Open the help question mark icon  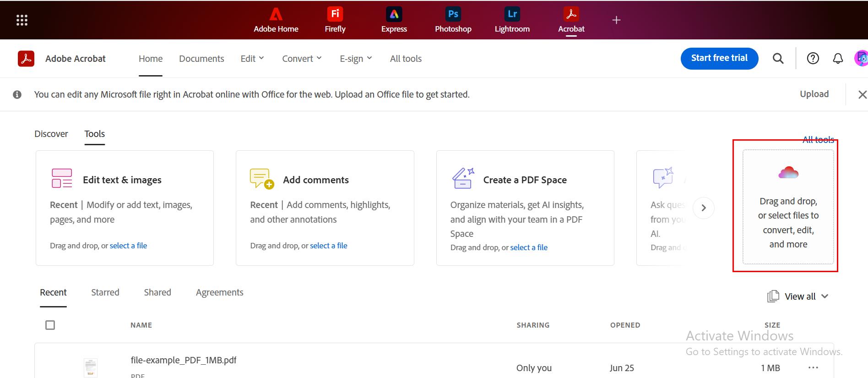click(813, 58)
